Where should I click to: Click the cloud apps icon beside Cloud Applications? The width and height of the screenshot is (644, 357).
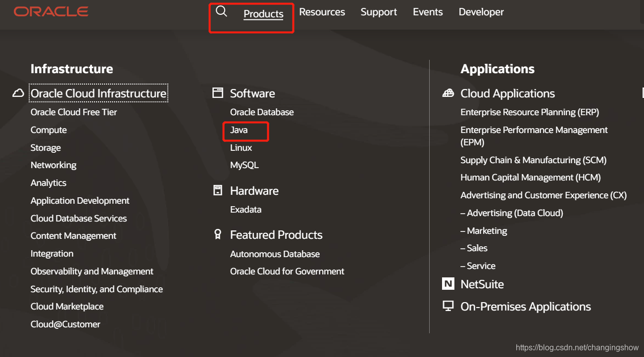448,93
